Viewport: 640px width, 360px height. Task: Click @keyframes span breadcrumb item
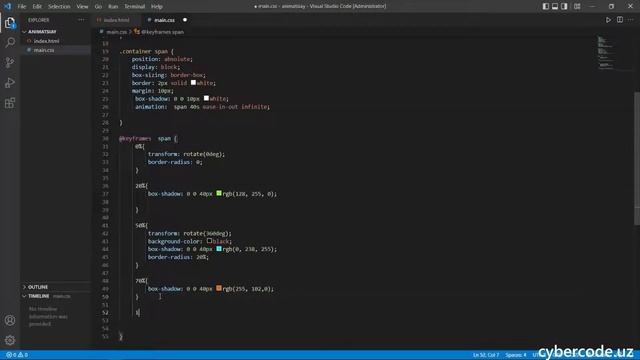pyautogui.click(x=162, y=32)
